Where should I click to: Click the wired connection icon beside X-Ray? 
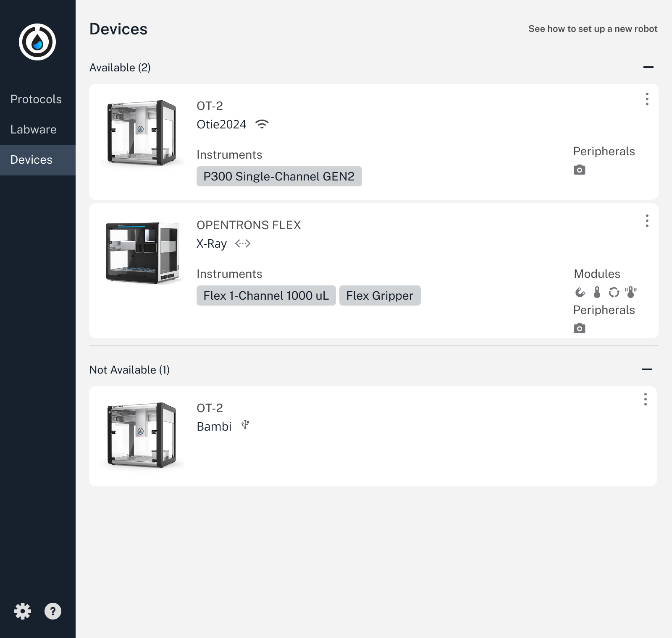coord(243,243)
